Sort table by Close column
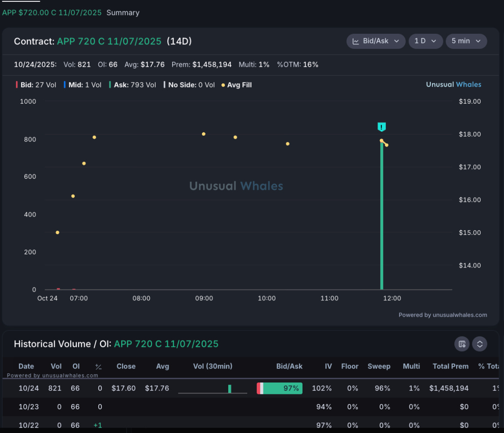This screenshot has width=504, height=433. (x=126, y=366)
